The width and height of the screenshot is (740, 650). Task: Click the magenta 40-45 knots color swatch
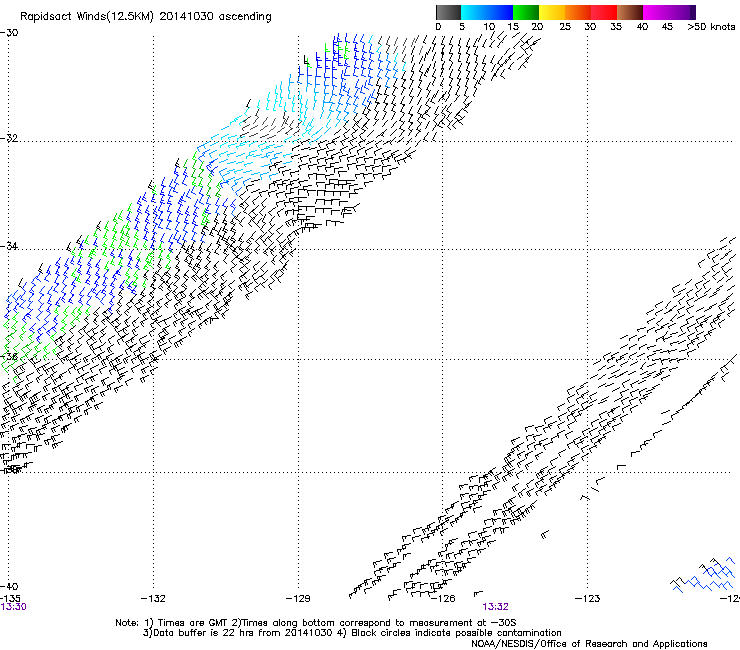[656, 12]
